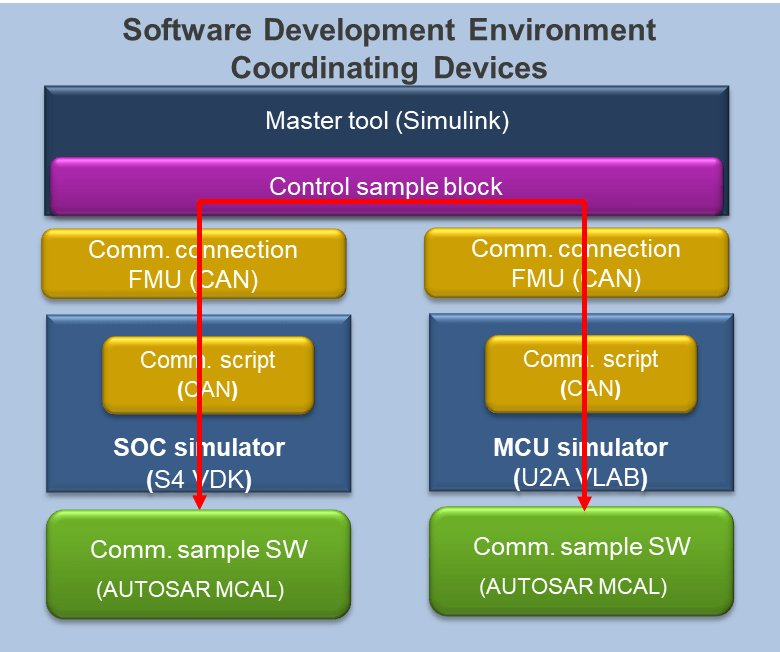This screenshot has height=652, width=780.
Task: Select the SOC simulator label
Action: [x=199, y=447]
